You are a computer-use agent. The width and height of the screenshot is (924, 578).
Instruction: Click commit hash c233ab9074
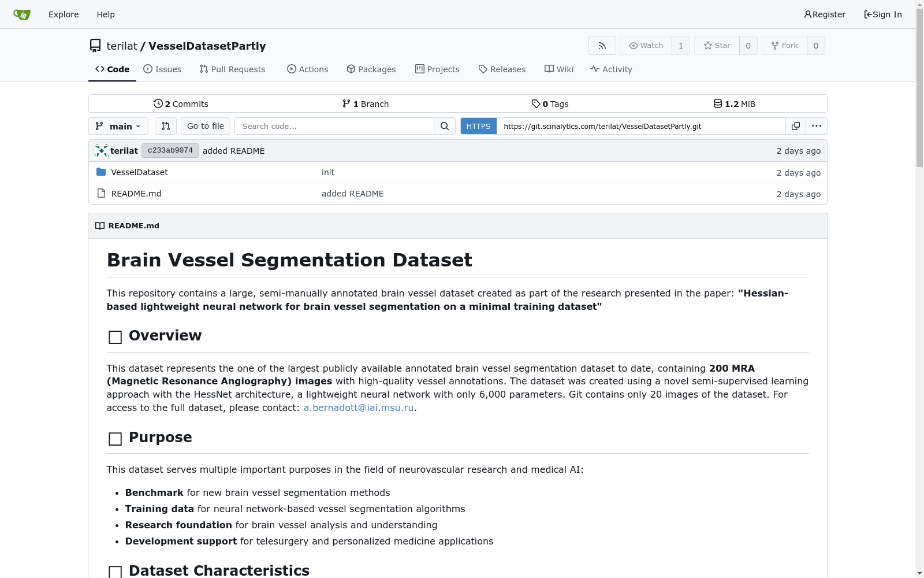170,150
